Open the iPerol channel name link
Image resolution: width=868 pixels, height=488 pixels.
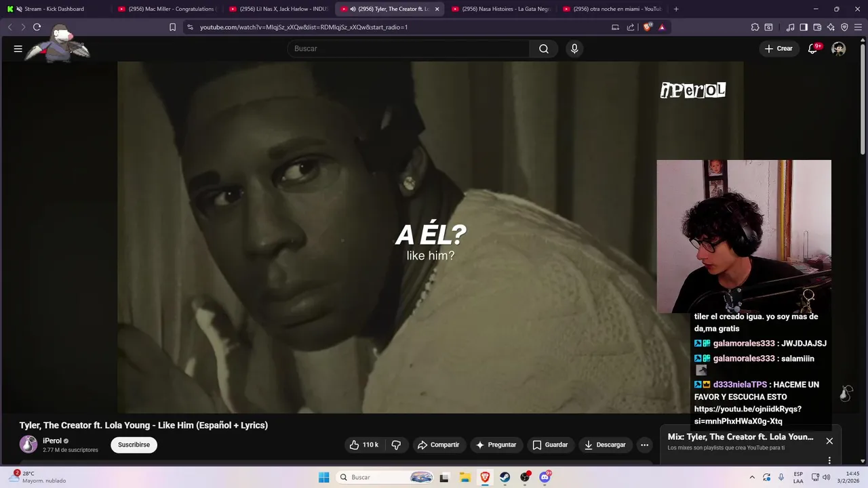52,441
